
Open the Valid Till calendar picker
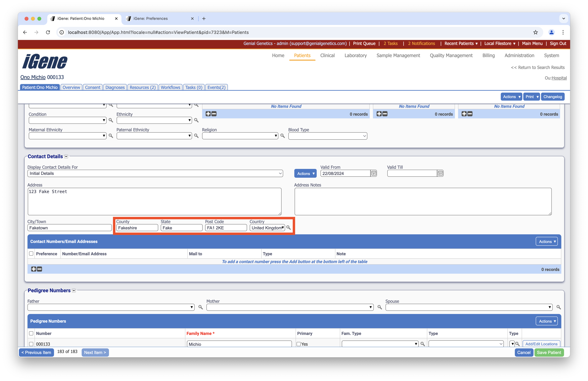pos(440,173)
